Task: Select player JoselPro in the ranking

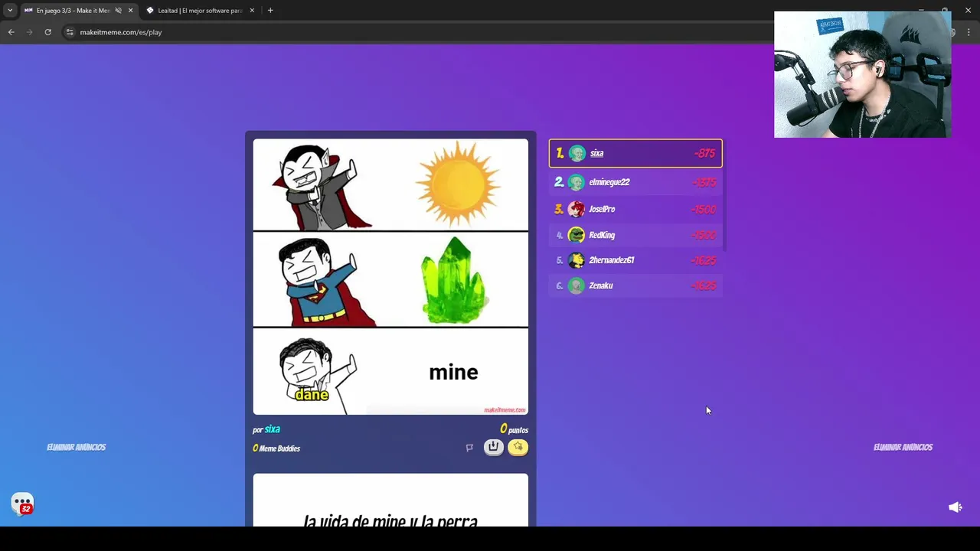Action: [635, 209]
